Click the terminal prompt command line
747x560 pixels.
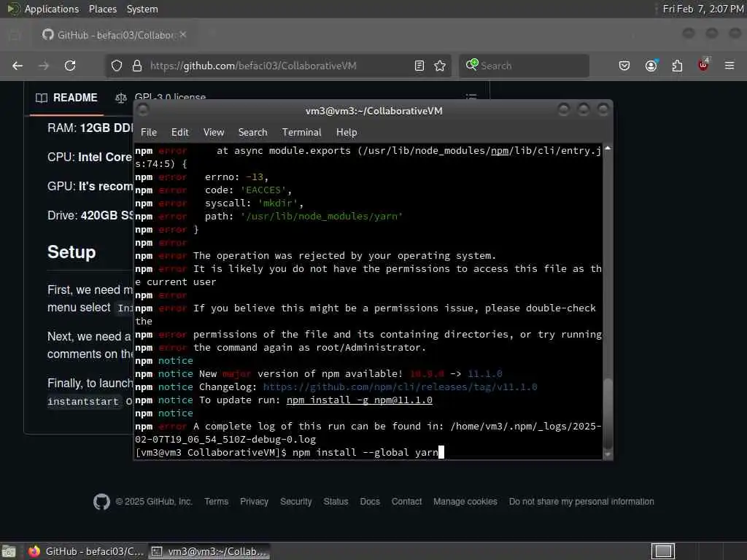point(290,452)
